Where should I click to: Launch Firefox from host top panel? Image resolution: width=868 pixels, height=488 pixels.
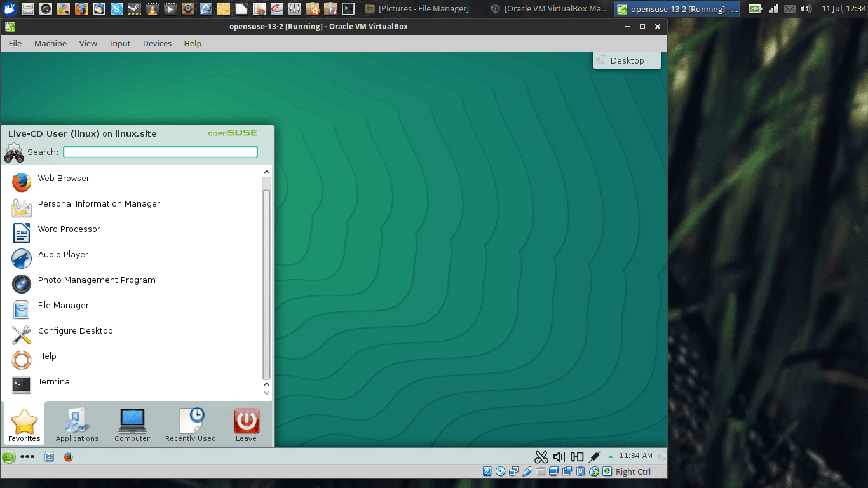[81, 9]
